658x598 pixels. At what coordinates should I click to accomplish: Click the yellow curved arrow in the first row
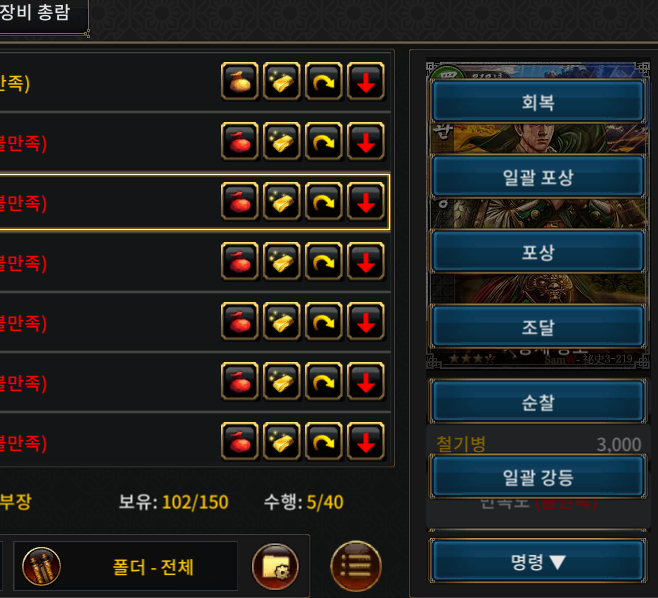(324, 81)
